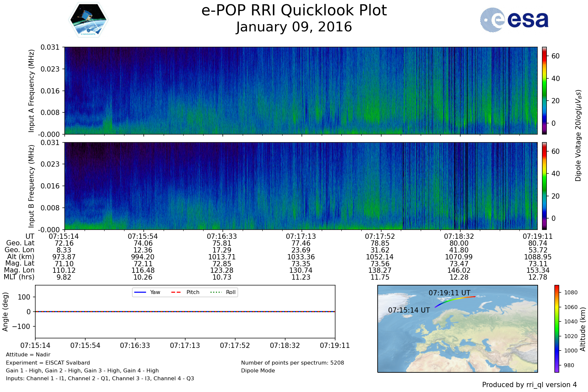Click the ESA logo
This screenshot has width=588, height=392.
coord(514,20)
